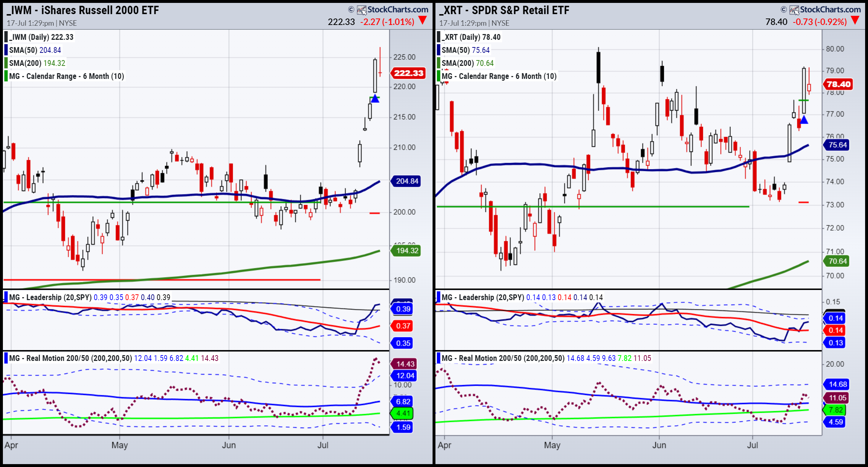
Task: Click XRT Real Motion tag 4.59
Action: click(835, 422)
